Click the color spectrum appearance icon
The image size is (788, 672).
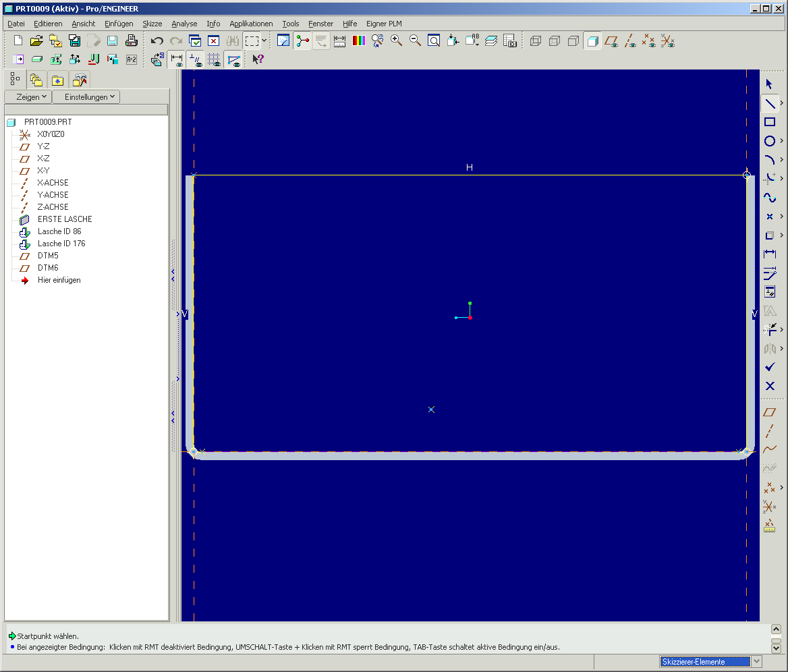359,41
